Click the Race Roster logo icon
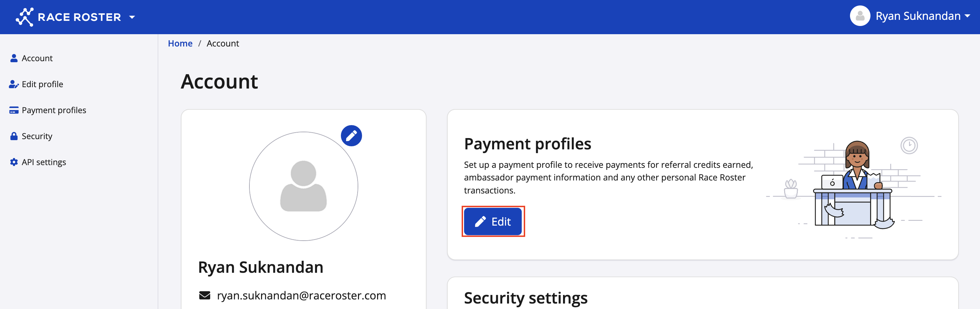The height and width of the screenshot is (309, 980). pos(25,17)
